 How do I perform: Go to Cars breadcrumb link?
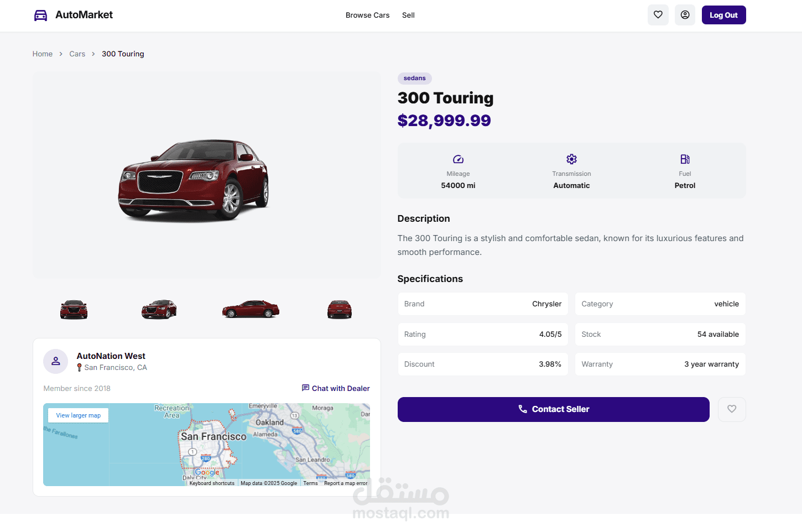[77, 54]
